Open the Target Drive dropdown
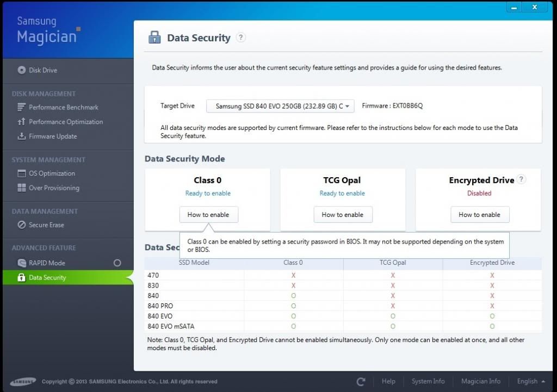The height and width of the screenshot is (392, 557). point(280,106)
